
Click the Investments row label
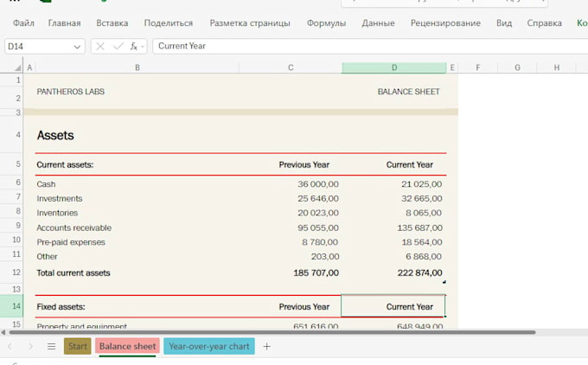(60, 198)
